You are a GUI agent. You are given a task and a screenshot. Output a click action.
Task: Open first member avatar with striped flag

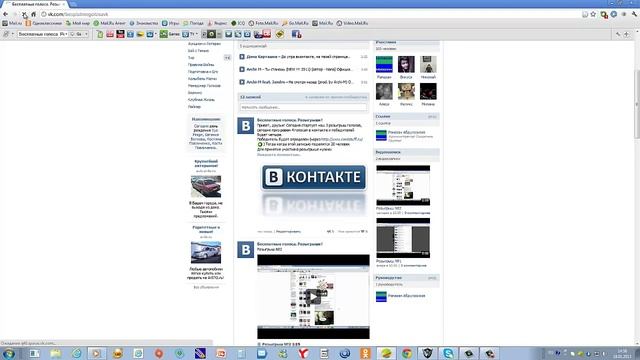point(384,64)
